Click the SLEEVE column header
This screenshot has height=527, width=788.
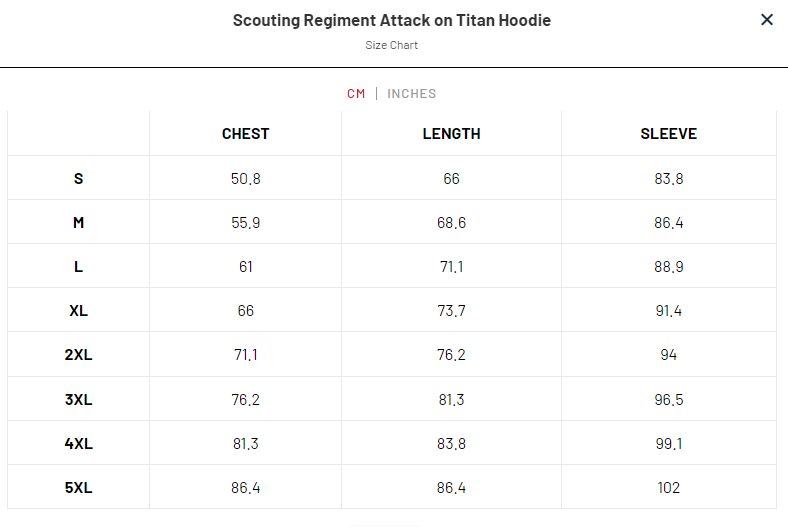(668, 134)
